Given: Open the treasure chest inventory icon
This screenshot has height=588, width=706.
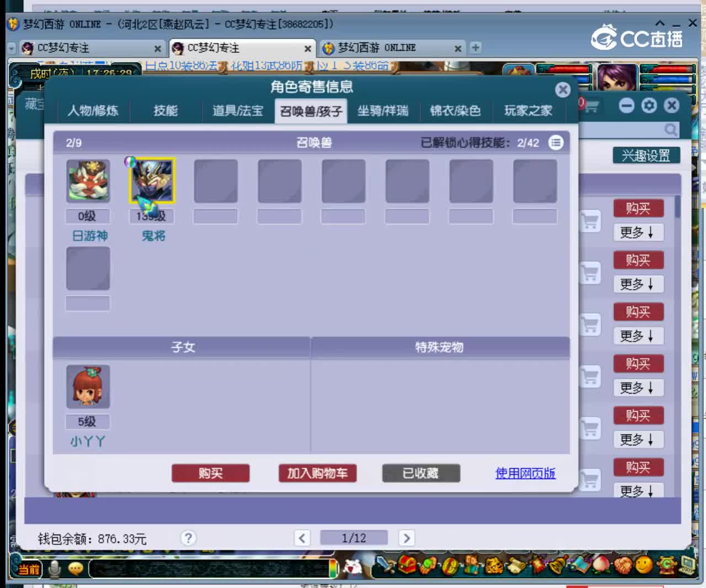Looking at the screenshot, I should 408,565.
